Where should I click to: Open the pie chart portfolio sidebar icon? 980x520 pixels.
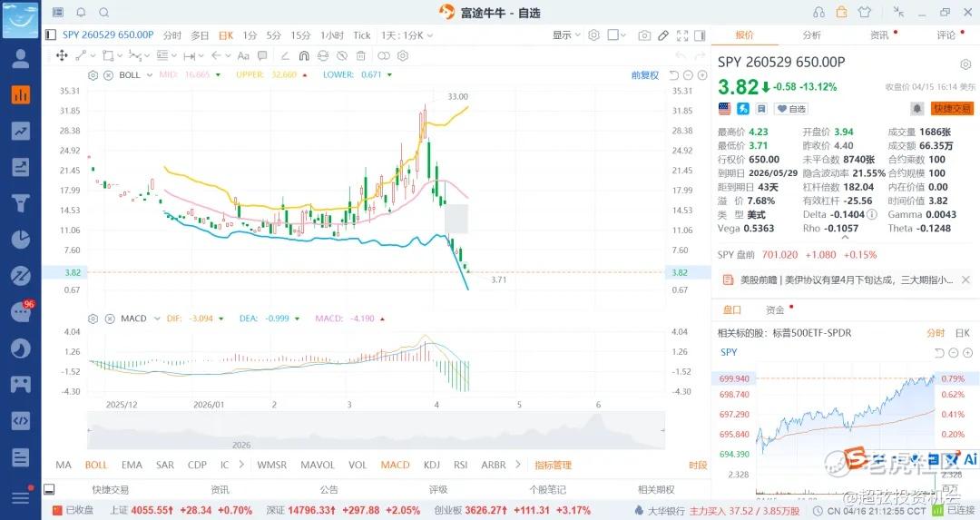tap(21, 240)
